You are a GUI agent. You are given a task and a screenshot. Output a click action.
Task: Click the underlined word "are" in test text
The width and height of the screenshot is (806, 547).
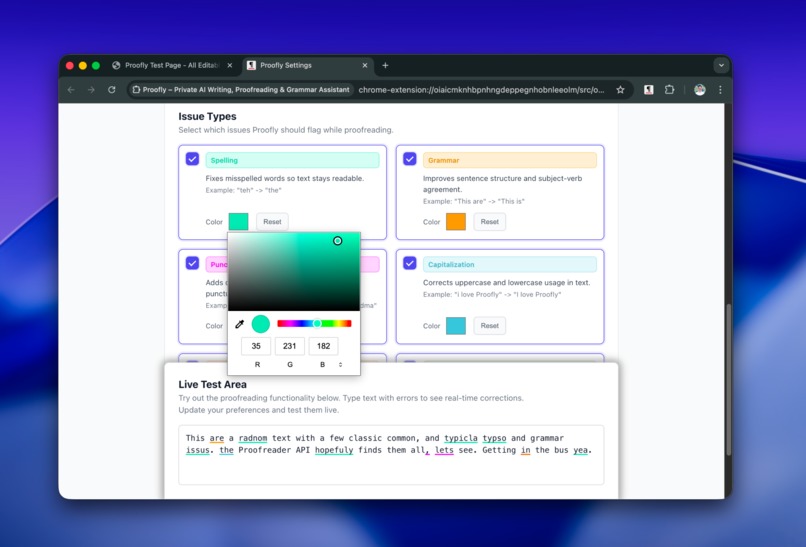(216, 438)
